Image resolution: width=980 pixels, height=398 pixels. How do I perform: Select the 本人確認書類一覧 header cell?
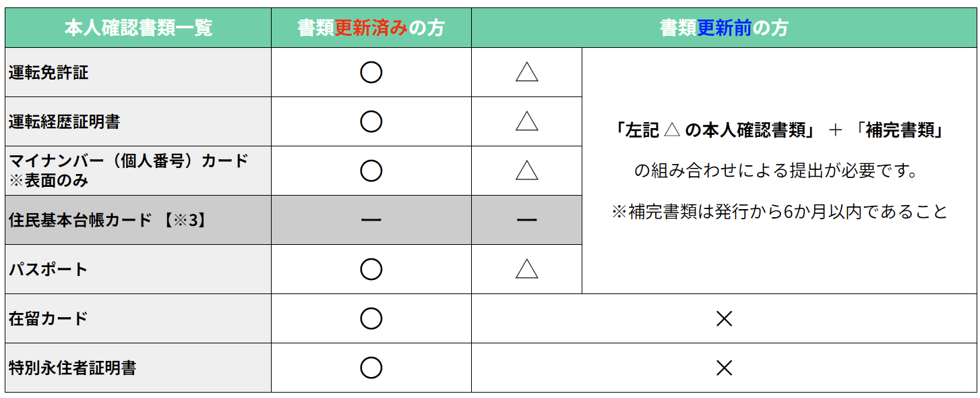(138, 28)
